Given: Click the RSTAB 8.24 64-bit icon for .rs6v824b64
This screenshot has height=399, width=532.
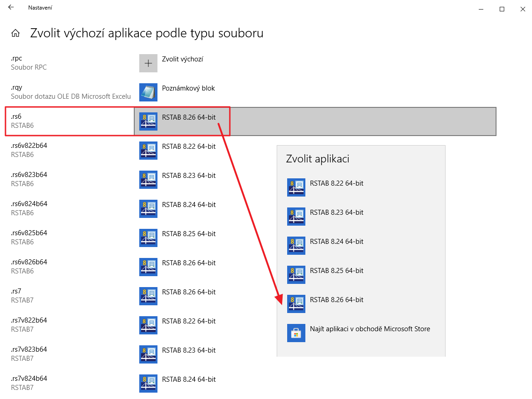Looking at the screenshot, I should 148,209.
